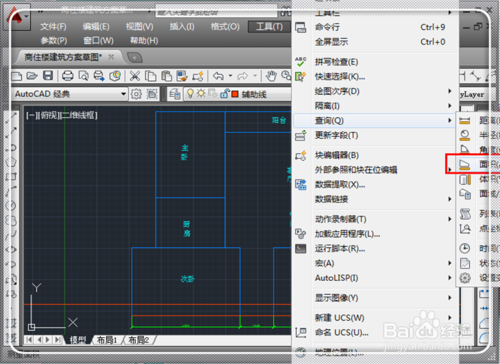This screenshot has height=364, width=500.
Task: Click the red layer color swatch
Action: pyautogui.click(x=235, y=94)
